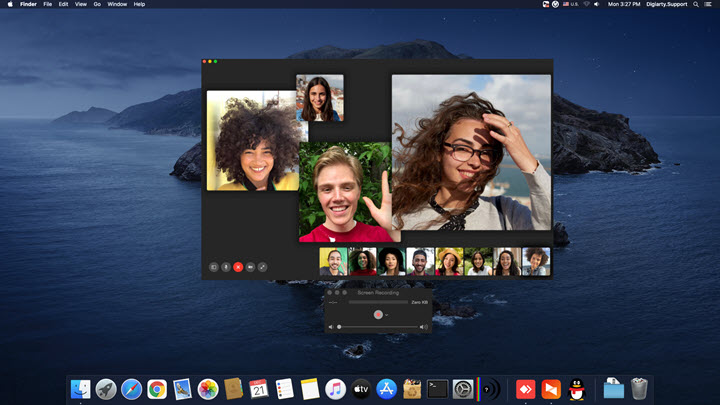Open Google Chrome from the Dock

(x=157, y=389)
